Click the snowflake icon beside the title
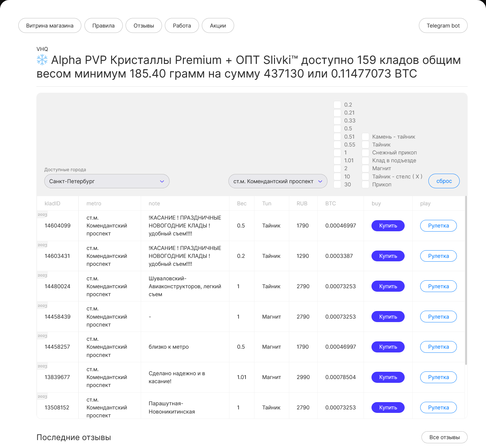 [42, 60]
